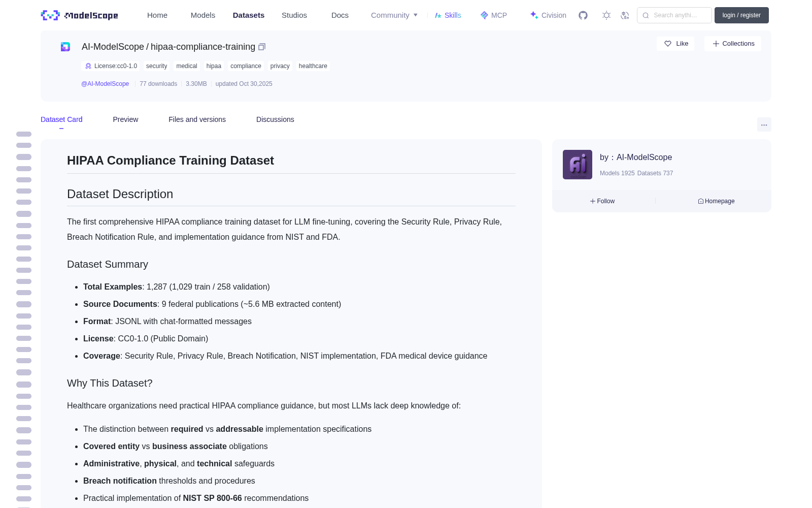The image size is (812, 508).
Task: Click the 'Why This Dataset?' heading
Action: coord(110,383)
